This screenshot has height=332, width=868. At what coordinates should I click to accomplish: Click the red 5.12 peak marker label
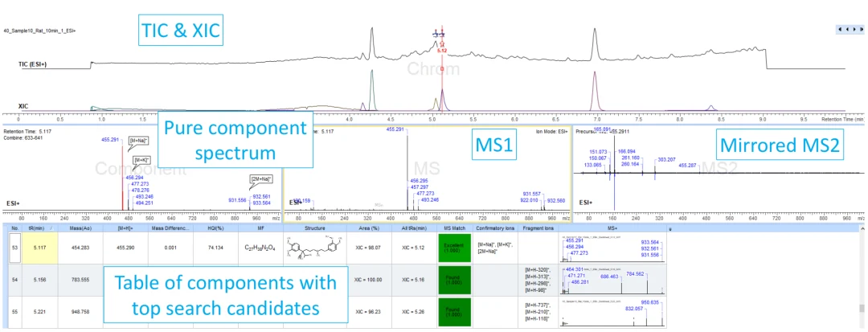(442, 51)
